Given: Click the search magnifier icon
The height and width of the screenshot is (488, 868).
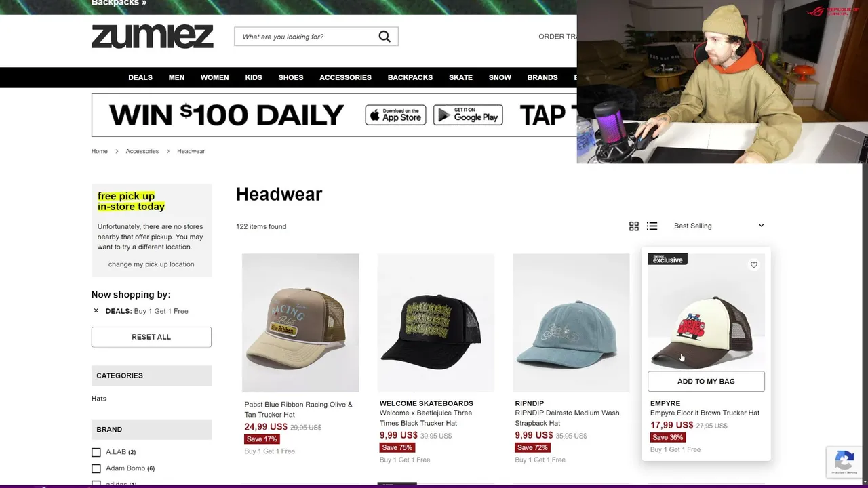Looking at the screenshot, I should pyautogui.click(x=384, y=37).
